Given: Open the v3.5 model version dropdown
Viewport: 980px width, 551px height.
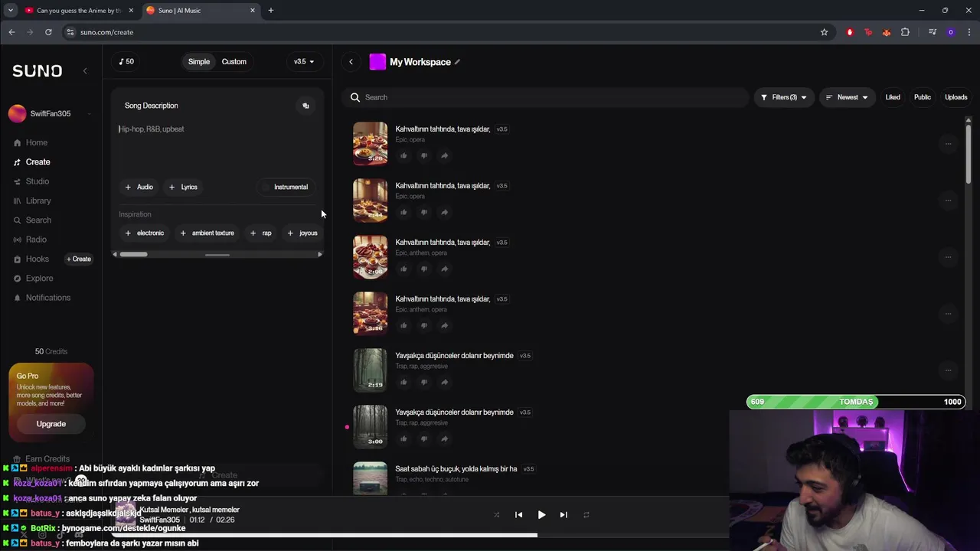Looking at the screenshot, I should (304, 62).
